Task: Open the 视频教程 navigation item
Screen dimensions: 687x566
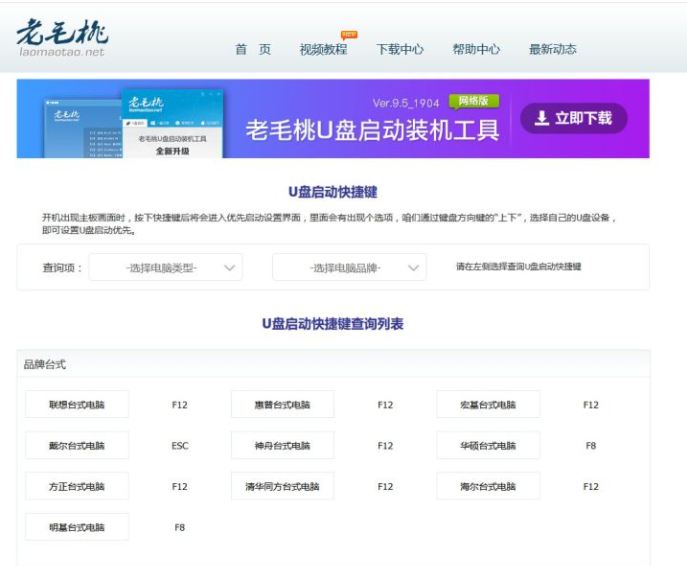Action: pyautogui.click(x=323, y=49)
